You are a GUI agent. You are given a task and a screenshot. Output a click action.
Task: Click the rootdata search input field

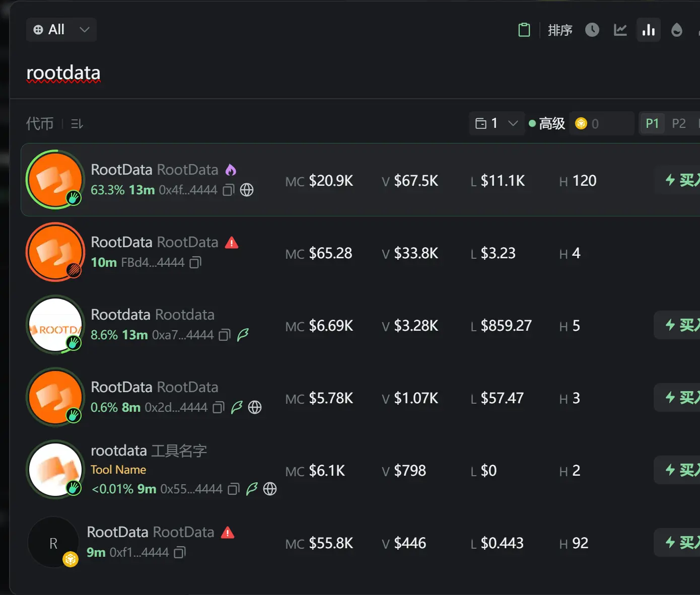point(63,72)
